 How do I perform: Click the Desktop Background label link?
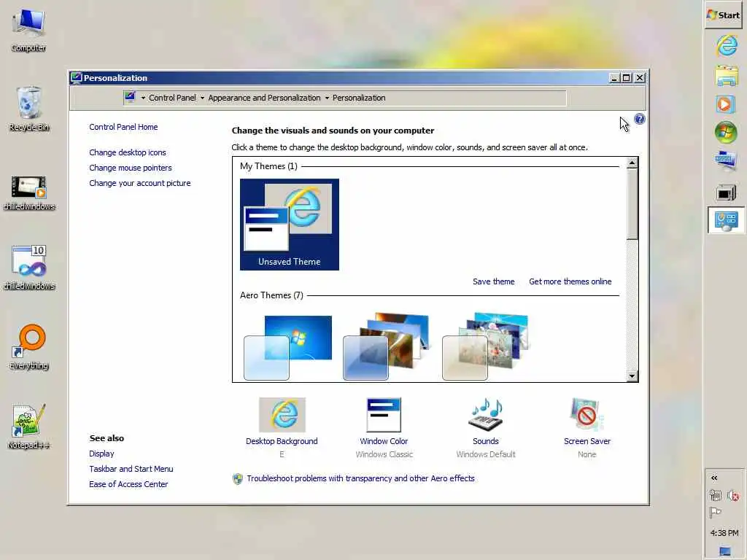[x=282, y=441]
